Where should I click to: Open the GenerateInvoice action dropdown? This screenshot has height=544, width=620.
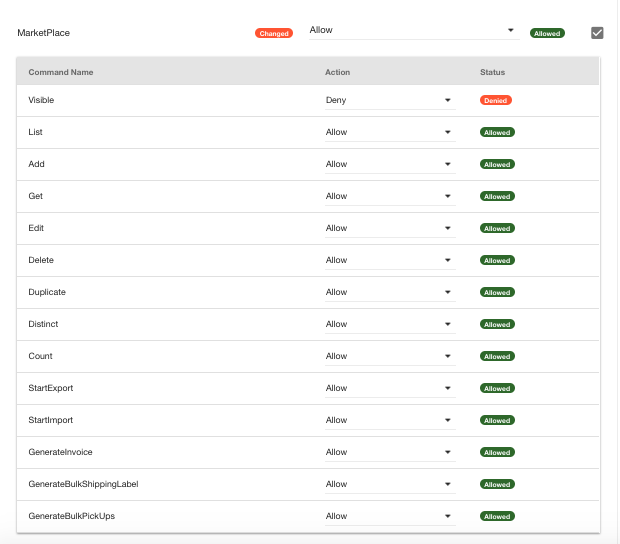click(x=390, y=452)
